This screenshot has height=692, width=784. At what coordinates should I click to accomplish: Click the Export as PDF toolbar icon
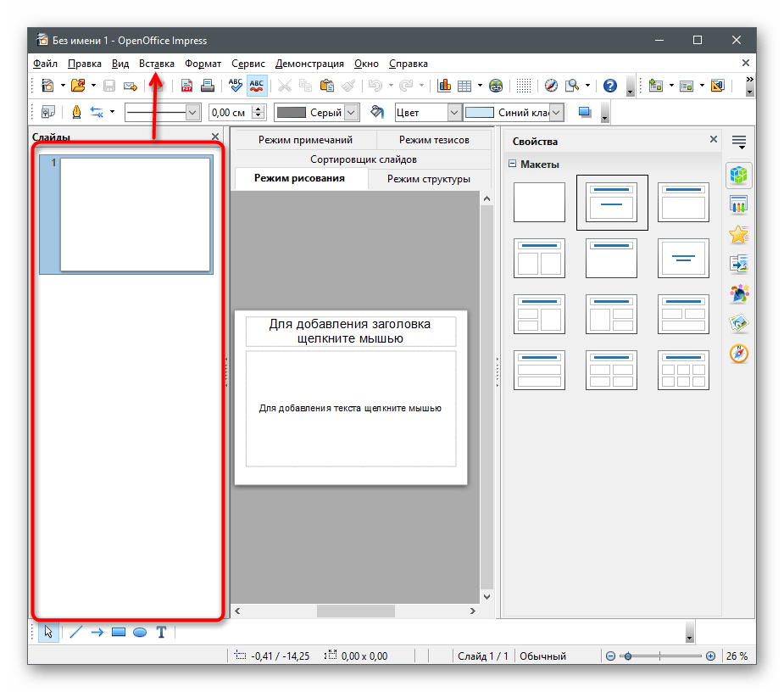(187, 86)
